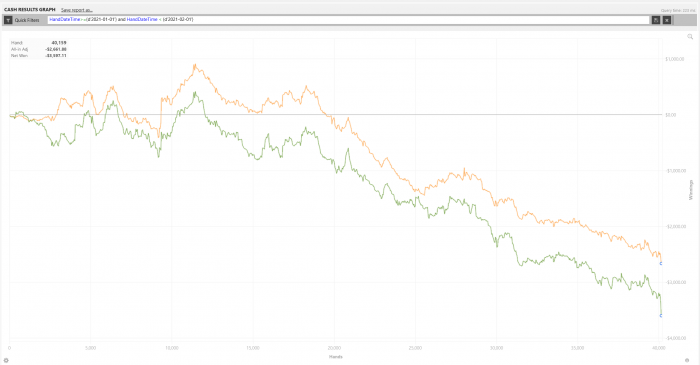The image size is (700, 365).
Task: Click the $0.00 label on winnings axis
Action: pos(671,115)
